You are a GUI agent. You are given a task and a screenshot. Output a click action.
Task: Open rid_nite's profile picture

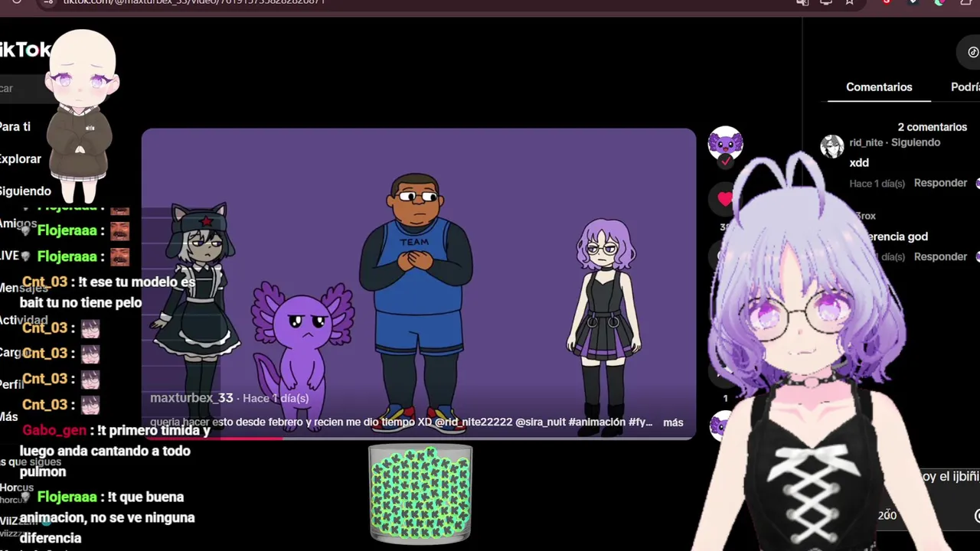[x=832, y=146]
